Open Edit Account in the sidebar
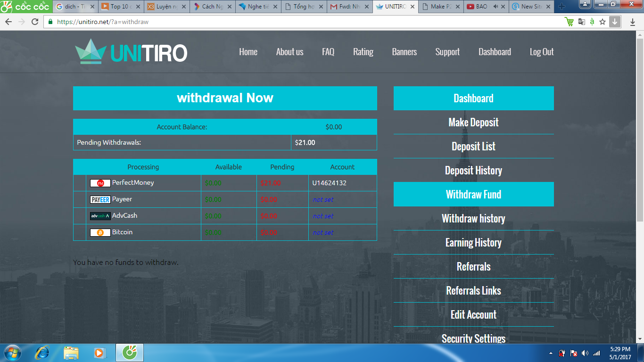The width and height of the screenshot is (644, 362). 474,314
